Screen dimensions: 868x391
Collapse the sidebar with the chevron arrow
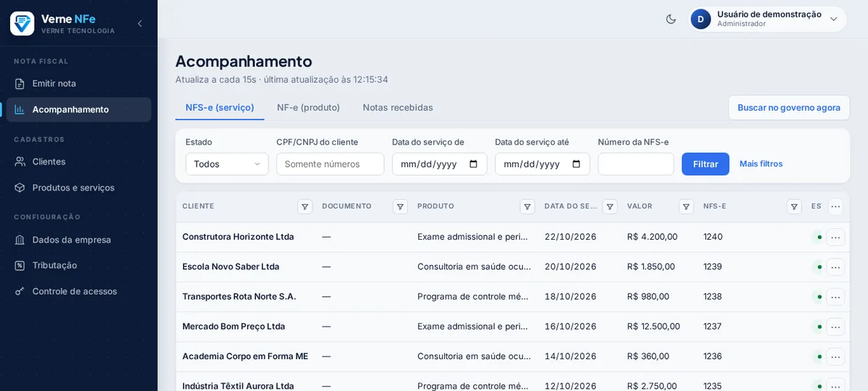tap(140, 23)
